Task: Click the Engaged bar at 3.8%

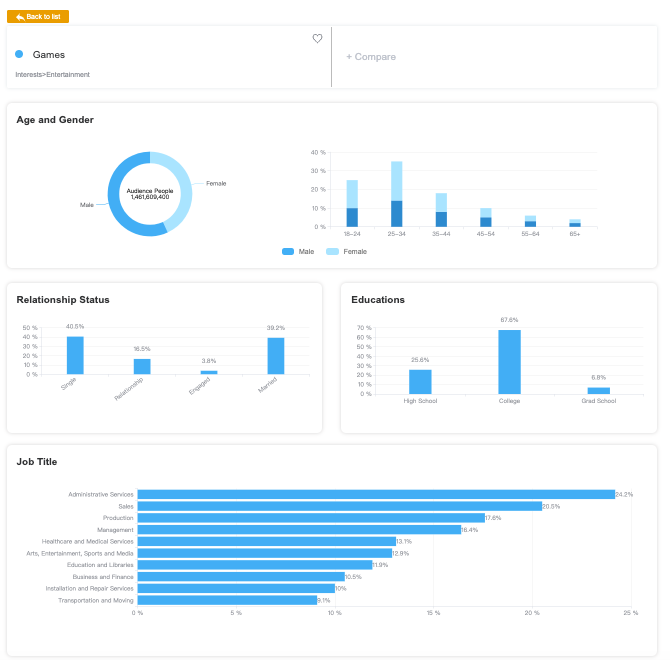Action: [x=209, y=373]
